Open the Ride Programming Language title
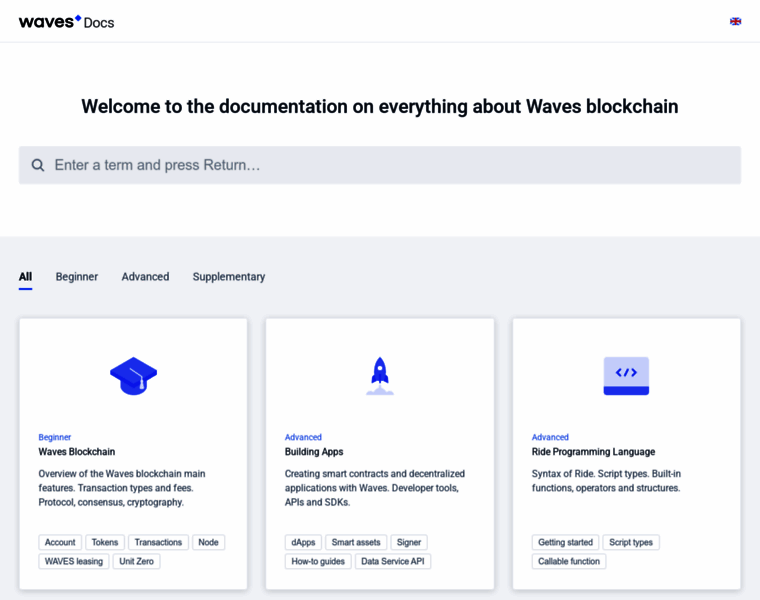This screenshot has height=600, width=760. (x=593, y=452)
